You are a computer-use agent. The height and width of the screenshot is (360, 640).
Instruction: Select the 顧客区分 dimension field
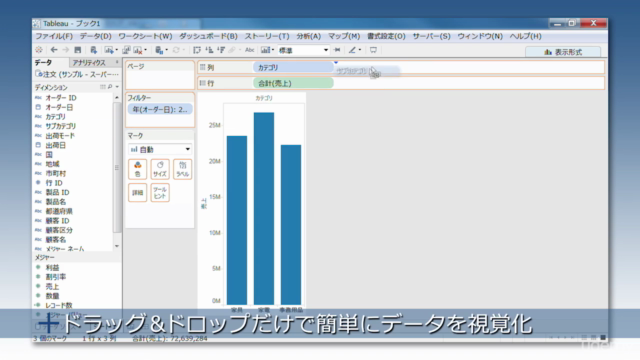[x=59, y=230]
